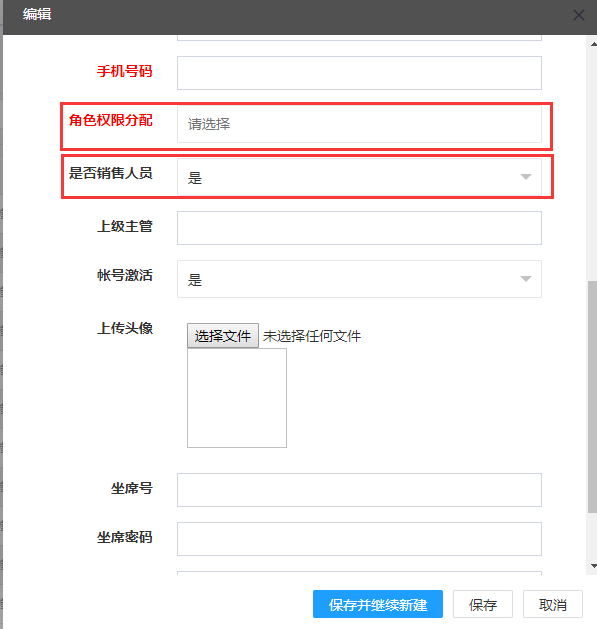Open the 角色权限分配 请选择 selector
Viewport: 597px width, 629px height.
359,124
